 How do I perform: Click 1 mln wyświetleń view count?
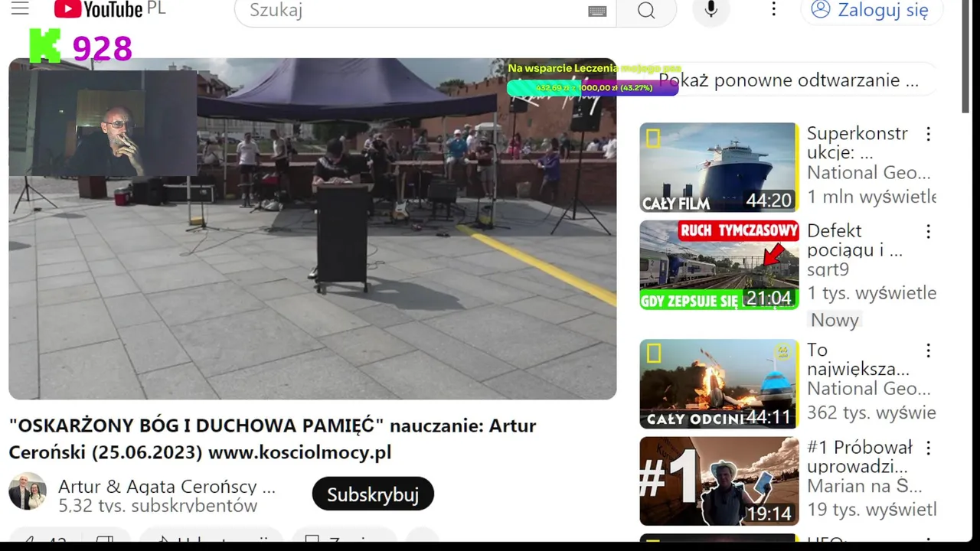pyautogui.click(x=871, y=197)
